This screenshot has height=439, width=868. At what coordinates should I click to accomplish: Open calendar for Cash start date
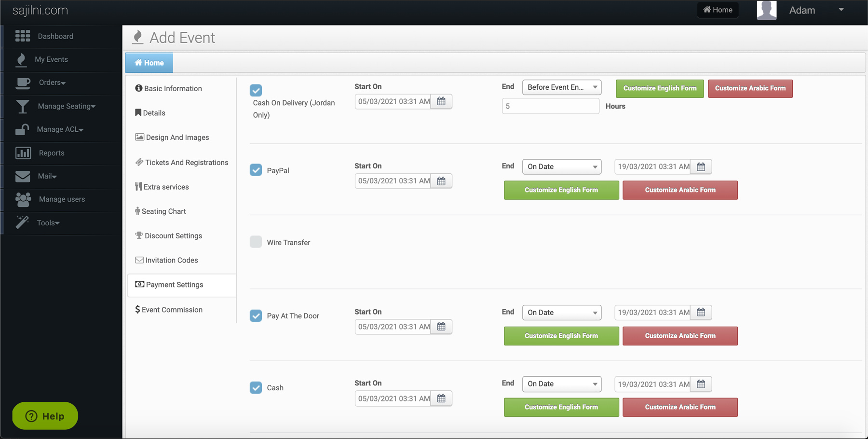point(441,398)
